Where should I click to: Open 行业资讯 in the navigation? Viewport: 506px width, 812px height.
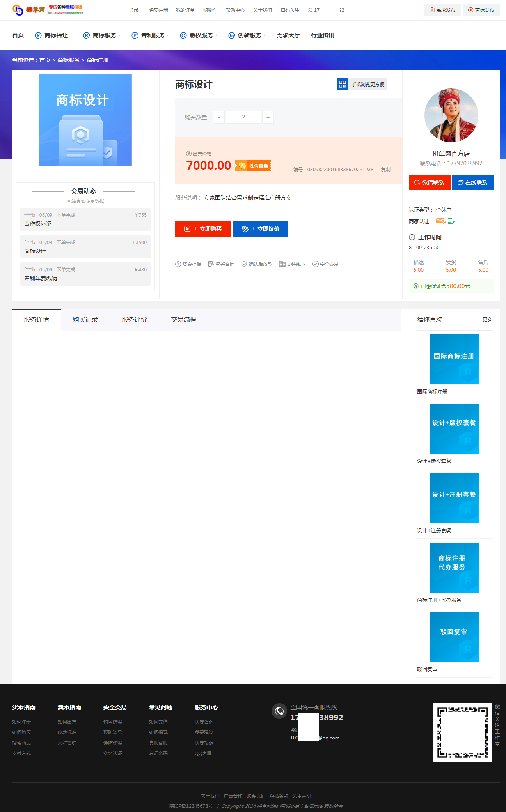pyautogui.click(x=323, y=35)
